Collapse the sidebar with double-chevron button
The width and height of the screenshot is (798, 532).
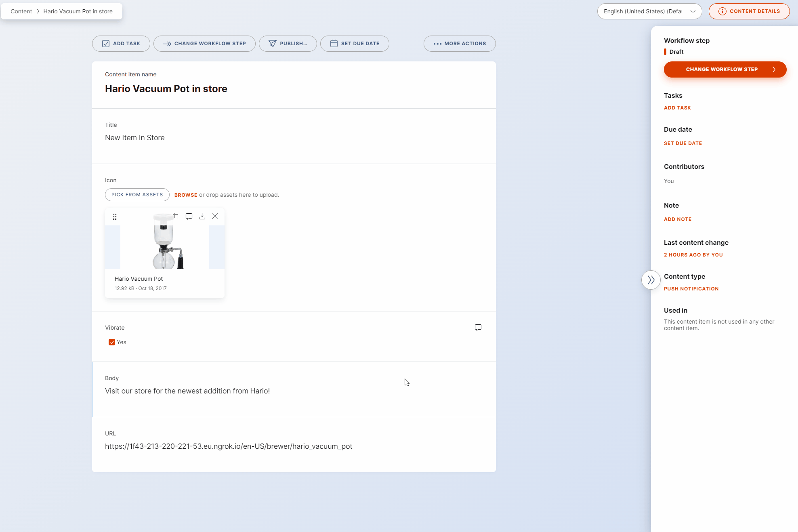pos(651,280)
